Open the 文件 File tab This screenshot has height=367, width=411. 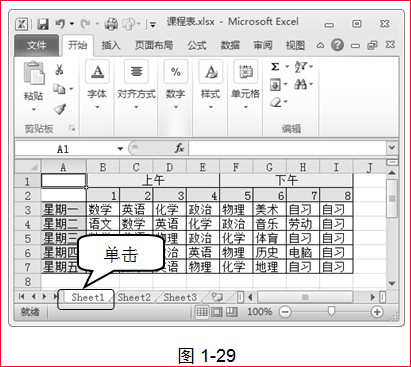(x=37, y=45)
